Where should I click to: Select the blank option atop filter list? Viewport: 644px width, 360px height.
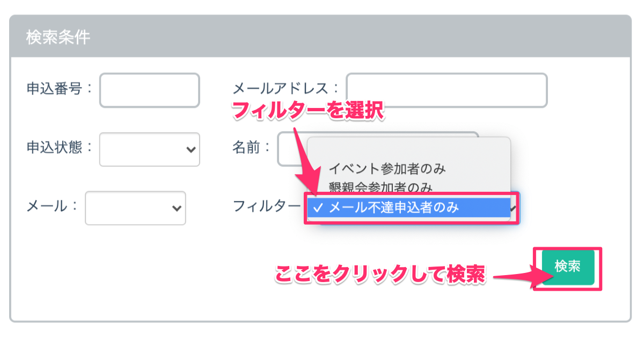408,151
